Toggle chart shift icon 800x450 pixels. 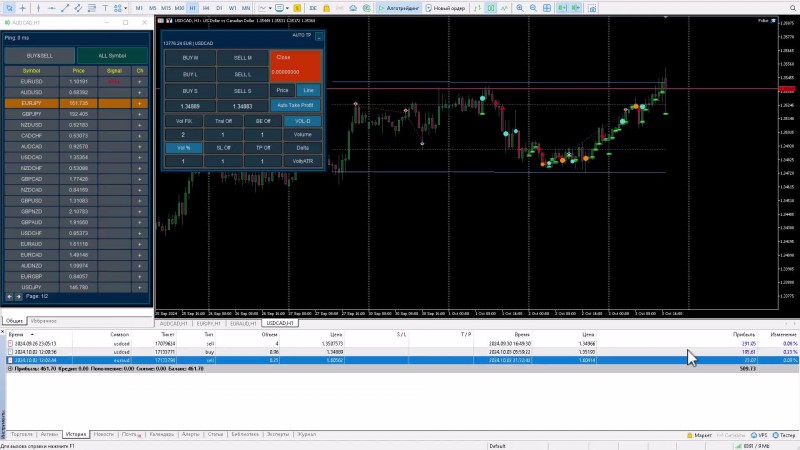click(576, 8)
